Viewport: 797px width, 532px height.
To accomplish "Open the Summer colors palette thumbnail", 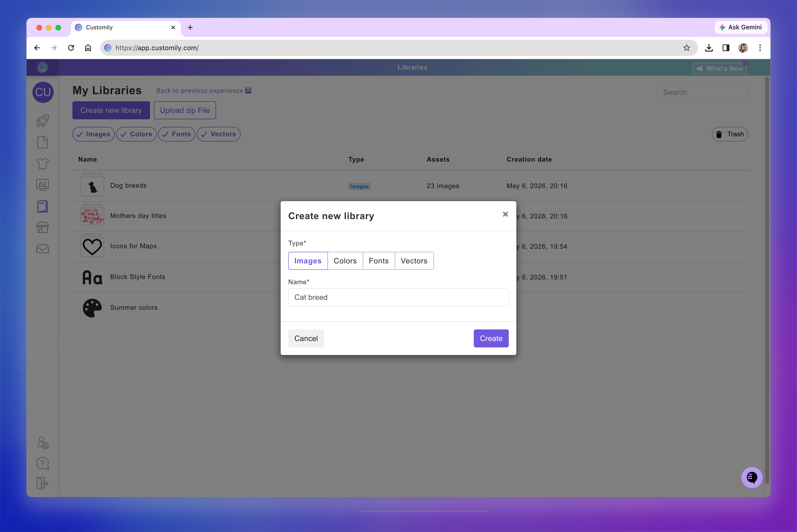I will 92,308.
